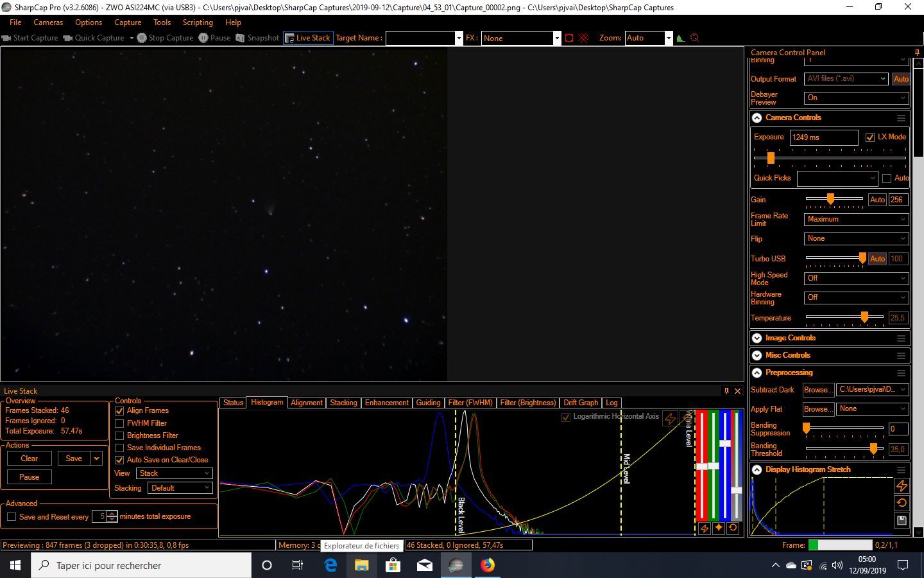Open the Cameras menu
Image resolution: width=924 pixels, height=578 pixels.
pos(48,22)
